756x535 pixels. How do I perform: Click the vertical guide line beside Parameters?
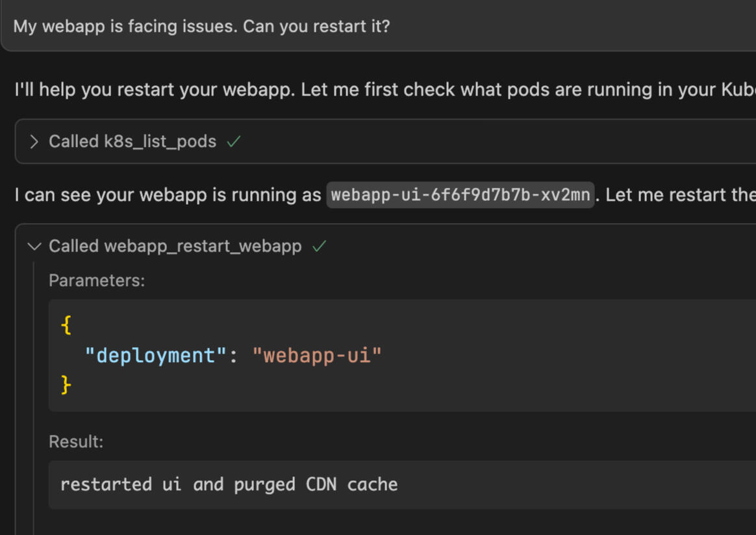point(34,390)
